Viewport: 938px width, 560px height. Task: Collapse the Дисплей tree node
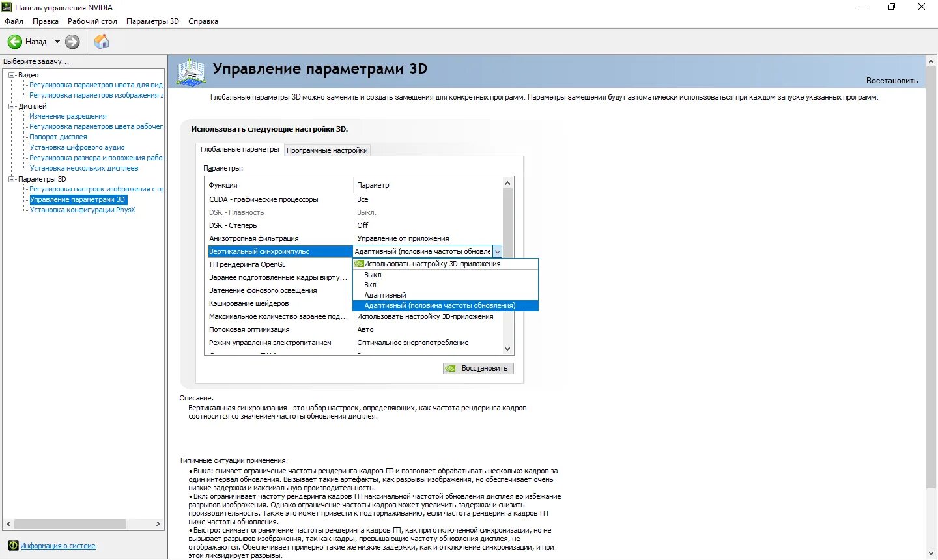pos(11,106)
